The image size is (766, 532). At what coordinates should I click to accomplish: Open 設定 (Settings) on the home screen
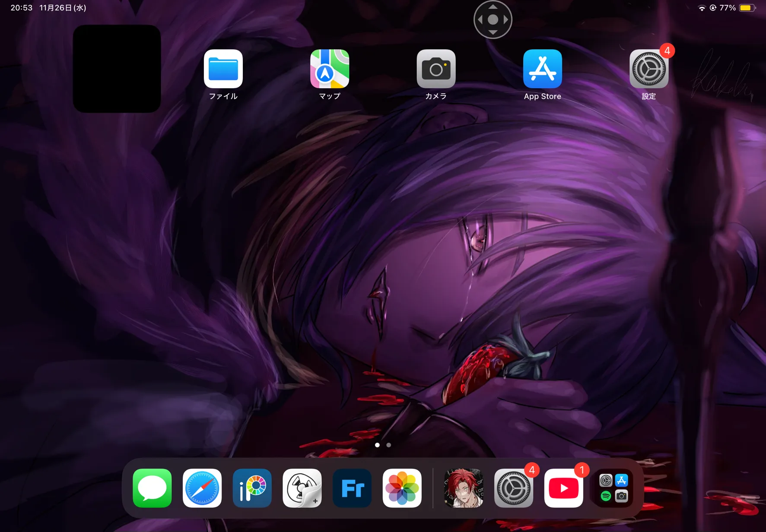649,69
